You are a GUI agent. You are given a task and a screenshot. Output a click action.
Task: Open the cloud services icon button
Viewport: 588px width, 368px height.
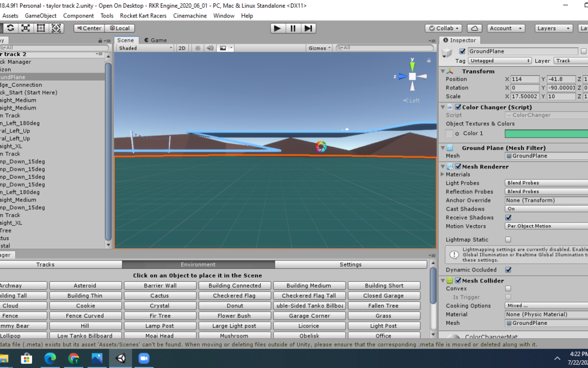tap(474, 28)
